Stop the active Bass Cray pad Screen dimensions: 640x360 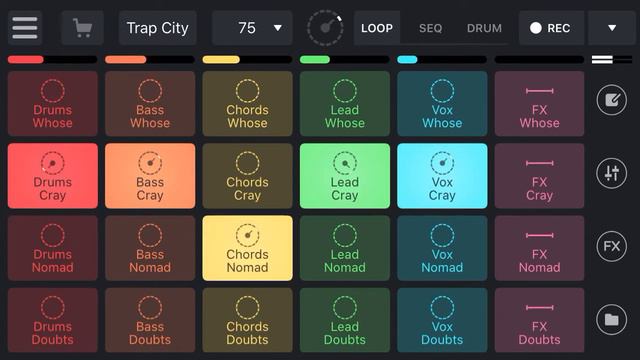click(x=150, y=176)
